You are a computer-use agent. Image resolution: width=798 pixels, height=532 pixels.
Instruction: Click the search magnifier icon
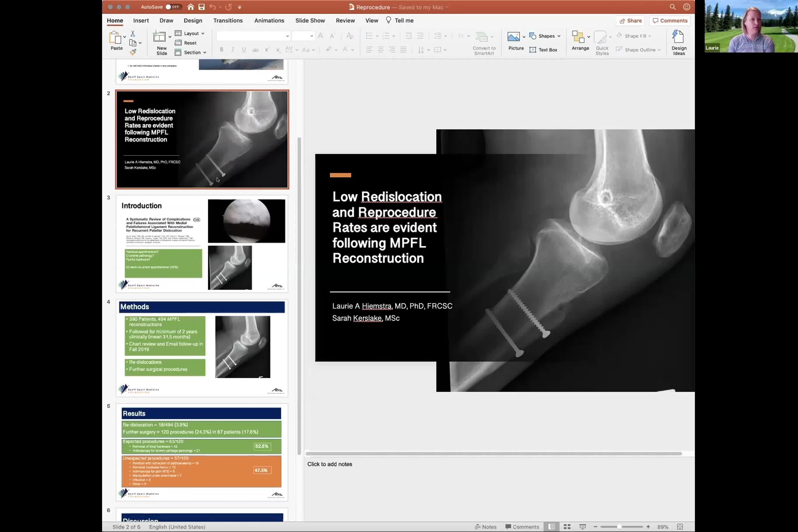(673, 7)
